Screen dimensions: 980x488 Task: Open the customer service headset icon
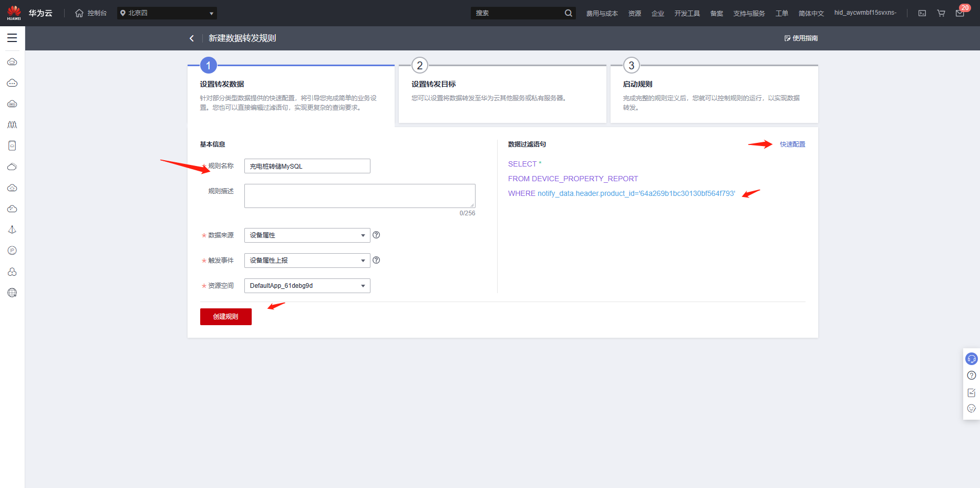972,359
